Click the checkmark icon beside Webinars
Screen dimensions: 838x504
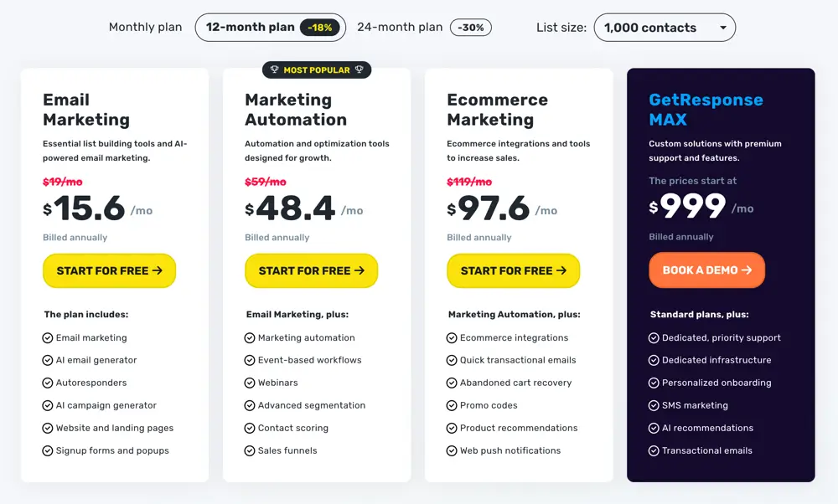249,383
